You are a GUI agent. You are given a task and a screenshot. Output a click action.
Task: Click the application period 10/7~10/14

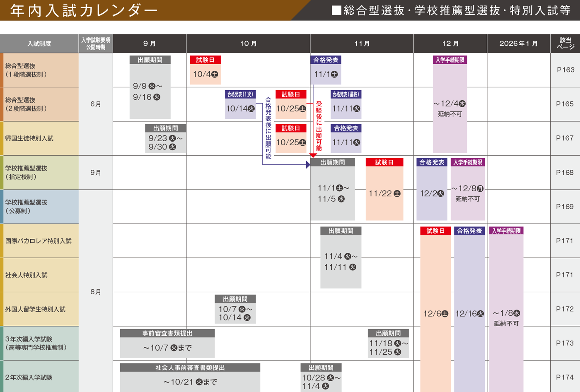(x=235, y=313)
